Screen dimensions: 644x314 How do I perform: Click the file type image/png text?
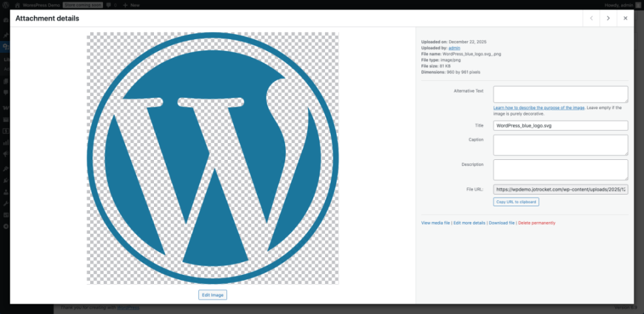[450, 60]
